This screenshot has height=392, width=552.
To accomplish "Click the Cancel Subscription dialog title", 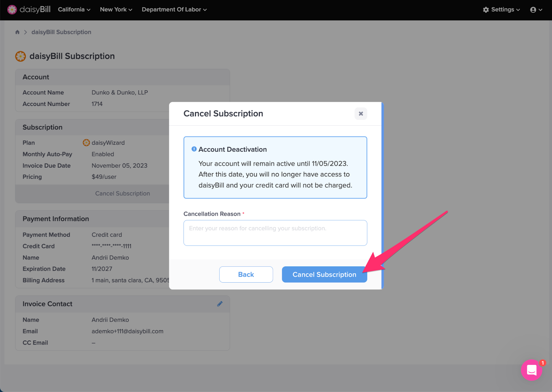I will click(223, 114).
